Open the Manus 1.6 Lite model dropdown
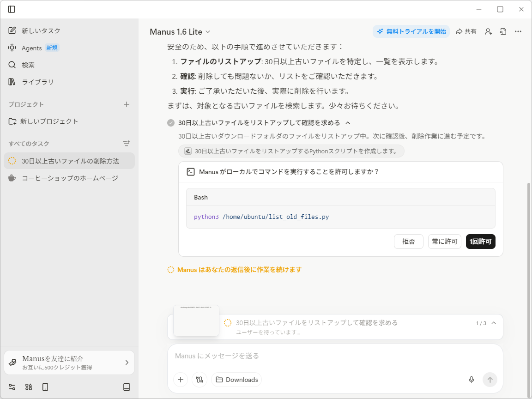Viewport: 532px width, 399px height. (180, 32)
